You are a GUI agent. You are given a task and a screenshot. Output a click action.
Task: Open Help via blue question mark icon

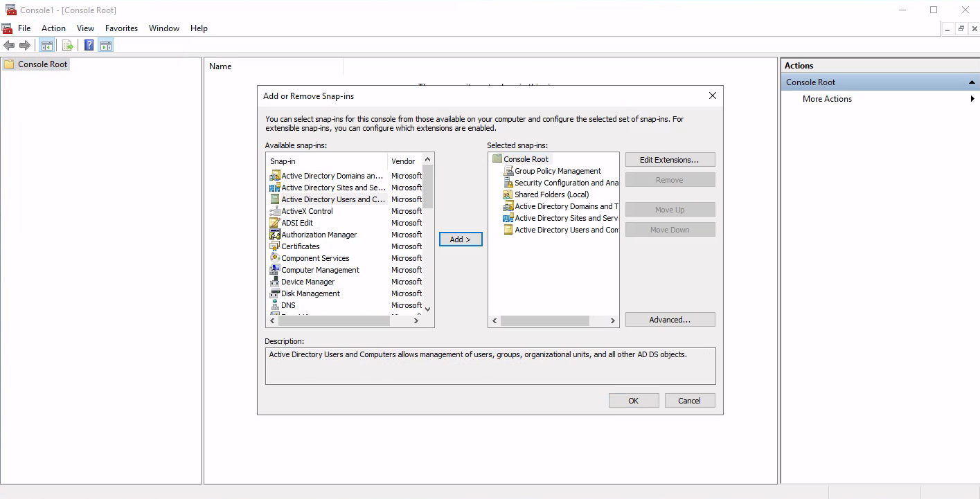pos(89,46)
